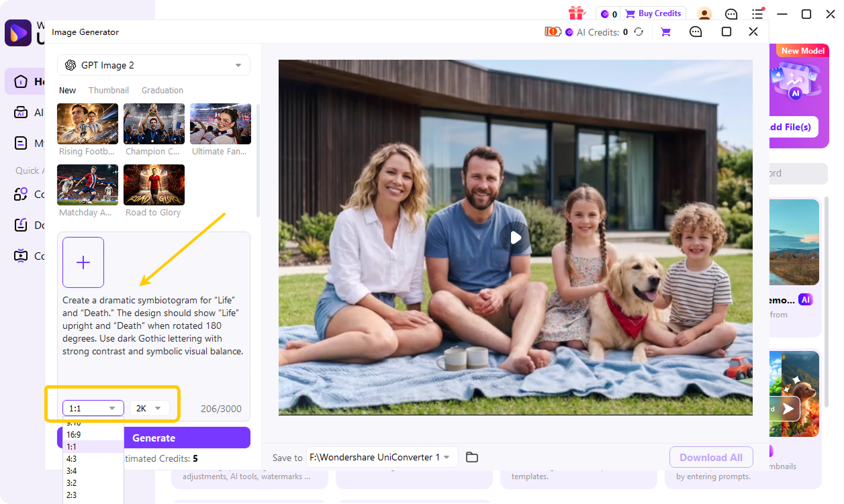
Task: Click Buy Credits in main window
Action: point(653,13)
